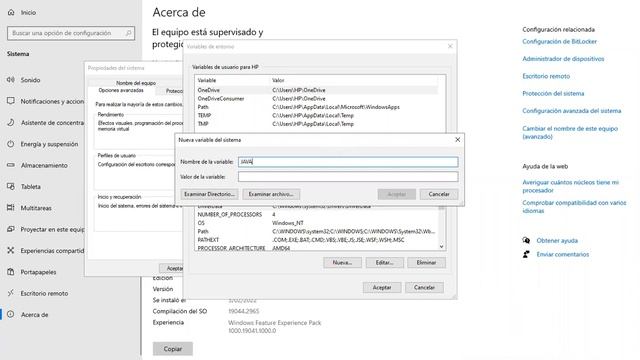Focus the Nombre de la variable field
Image resolution: width=640 pixels, height=360 pixels.
348,162
